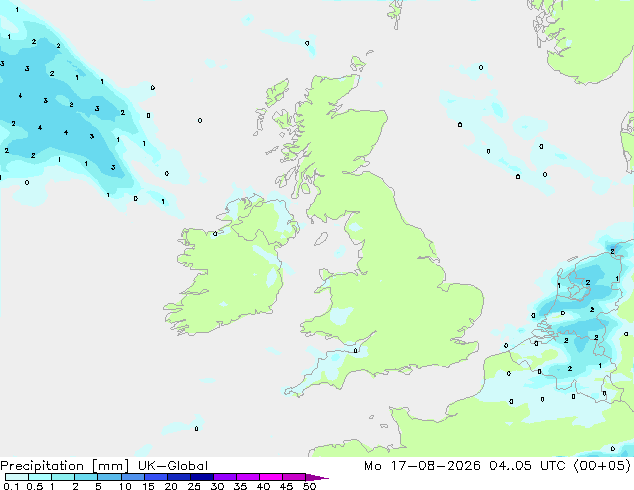This screenshot has height=490, width=634.
Task: Click the 10 to 15 mm legend swatch
Action: (x=132, y=477)
